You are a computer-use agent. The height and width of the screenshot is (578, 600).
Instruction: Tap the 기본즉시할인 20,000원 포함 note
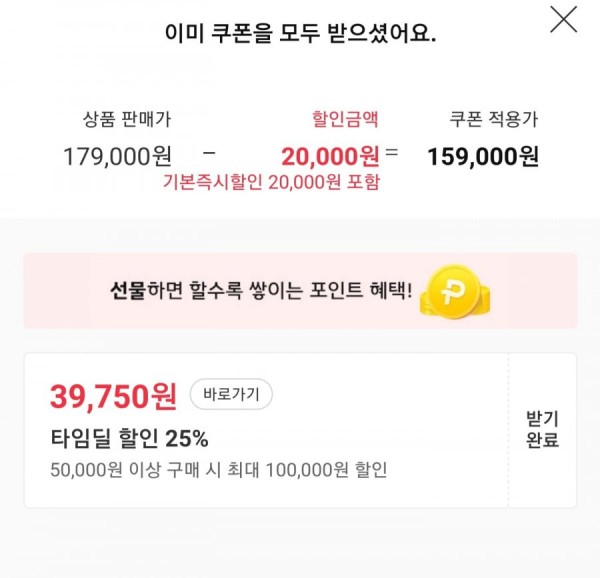pos(271,182)
